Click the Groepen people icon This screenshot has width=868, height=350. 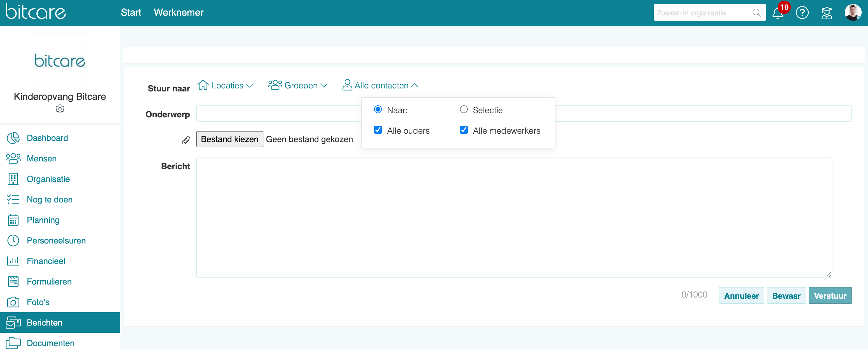pos(275,85)
